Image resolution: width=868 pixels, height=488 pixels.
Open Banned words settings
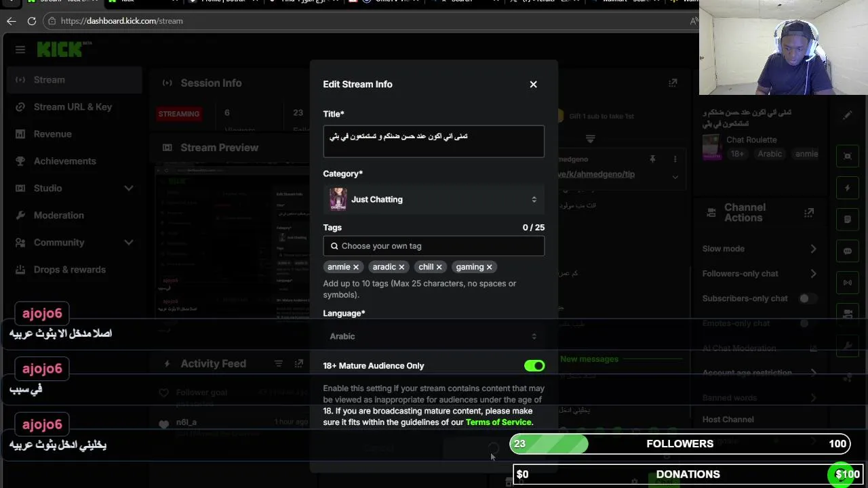pyautogui.click(x=759, y=398)
